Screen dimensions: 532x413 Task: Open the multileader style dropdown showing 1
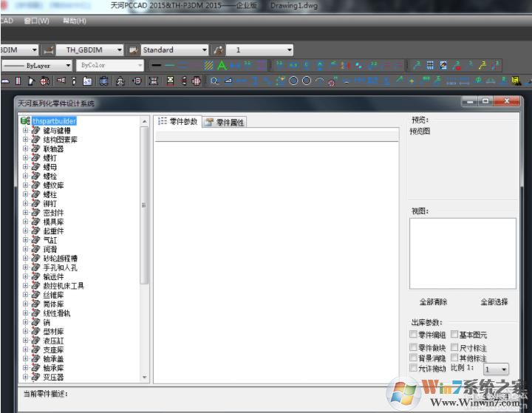click(x=259, y=50)
